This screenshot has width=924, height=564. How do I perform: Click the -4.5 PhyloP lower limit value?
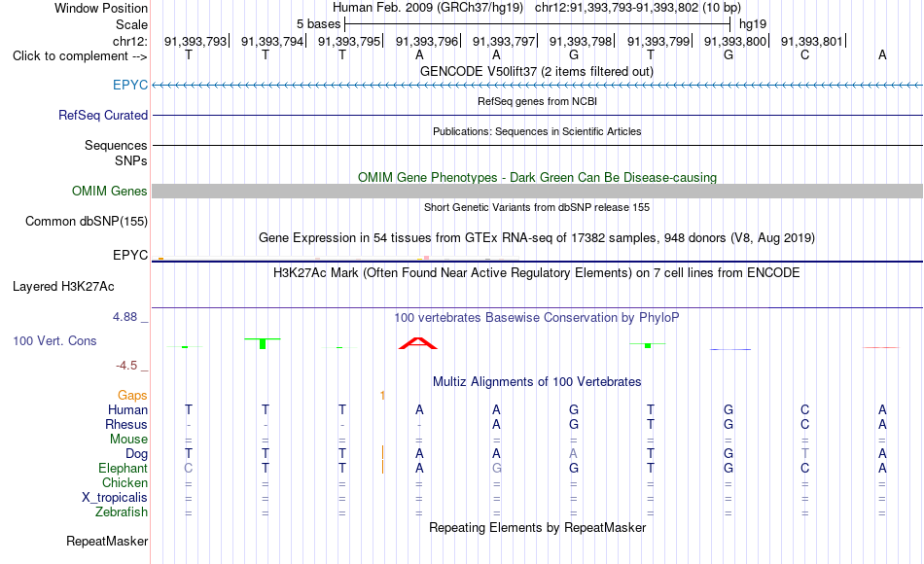[x=126, y=366]
